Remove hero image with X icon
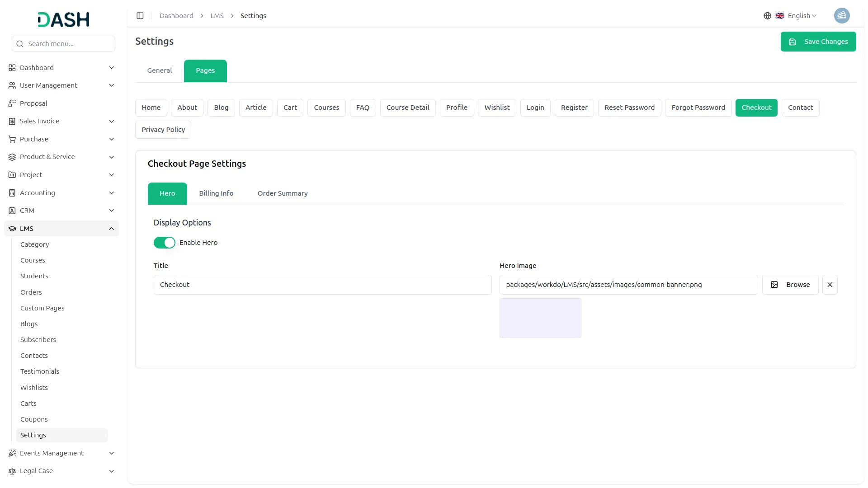Image resolution: width=868 pixels, height=488 pixels. click(830, 285)
